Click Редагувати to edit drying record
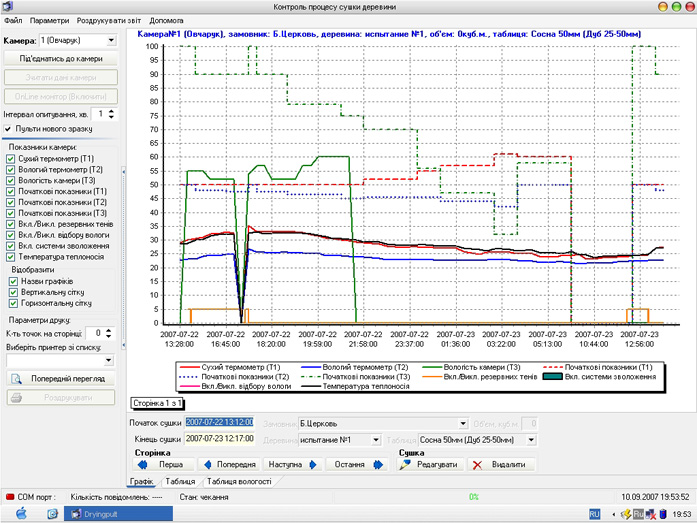The image size is (697, 523). coord(432,465)
